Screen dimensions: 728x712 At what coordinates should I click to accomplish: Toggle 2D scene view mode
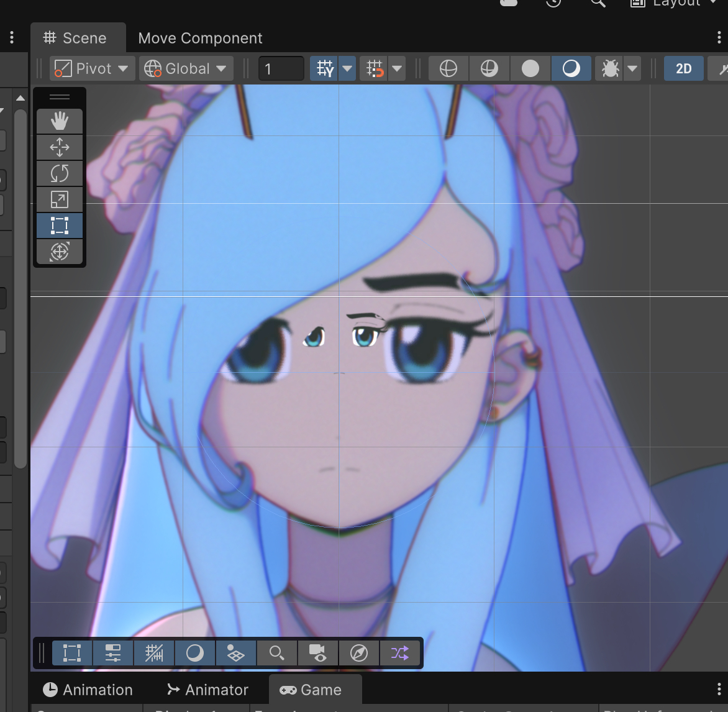[683, 68]
